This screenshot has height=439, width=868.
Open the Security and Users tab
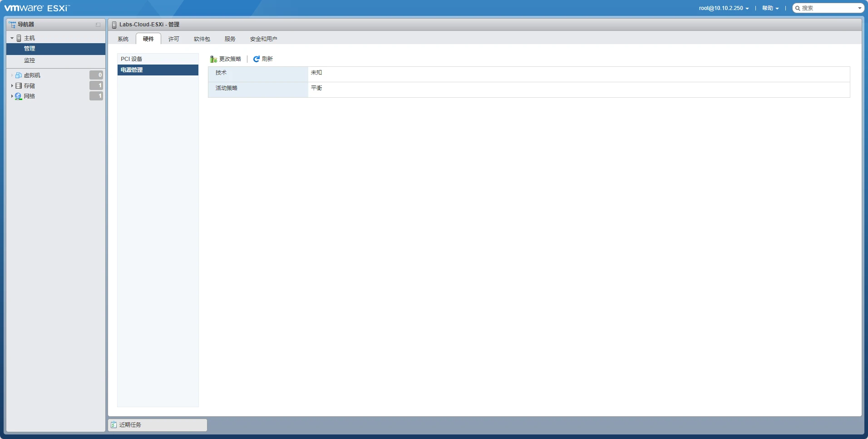pos(263,39)
